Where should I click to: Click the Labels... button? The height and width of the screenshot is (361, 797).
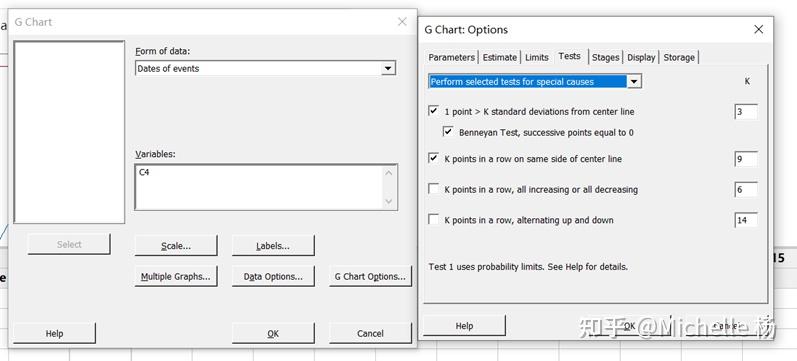pyautogui.click(x=273, y=246)
